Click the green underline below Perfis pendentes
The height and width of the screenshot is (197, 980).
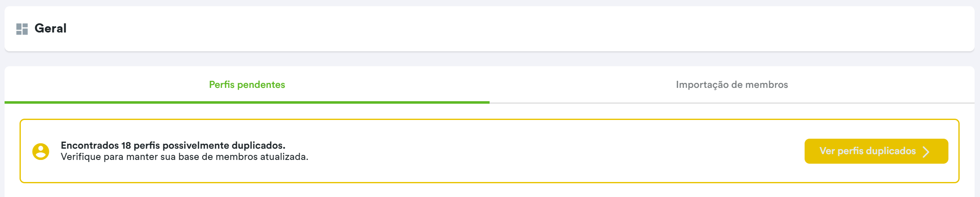(247, 102)
